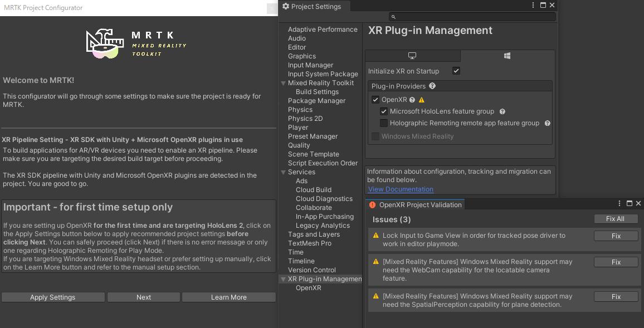Open the Project Settings kebab menu
The image size is (644, 328).
pos(533,6)
